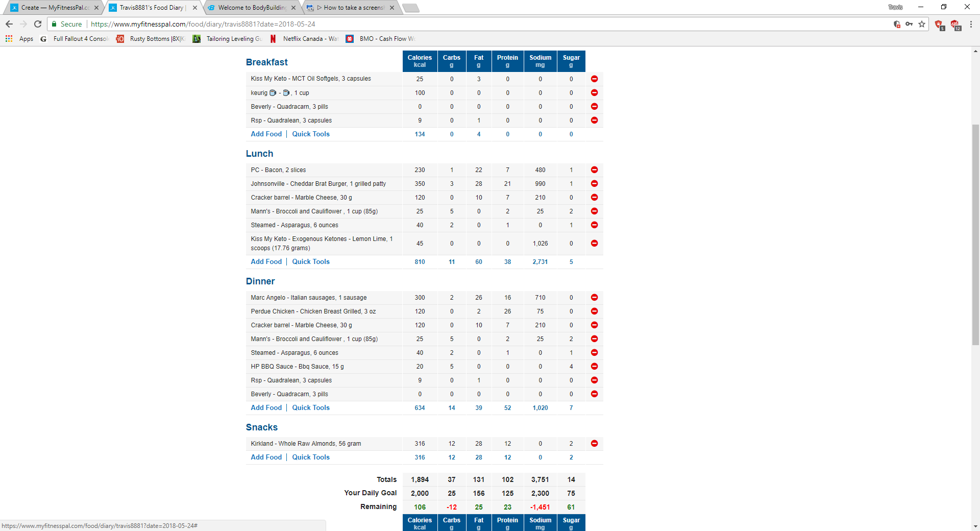Open Rusty Bottoms bookmark
Image resolution: width=980 pixels, height=531 pixels.
(151, 39)
